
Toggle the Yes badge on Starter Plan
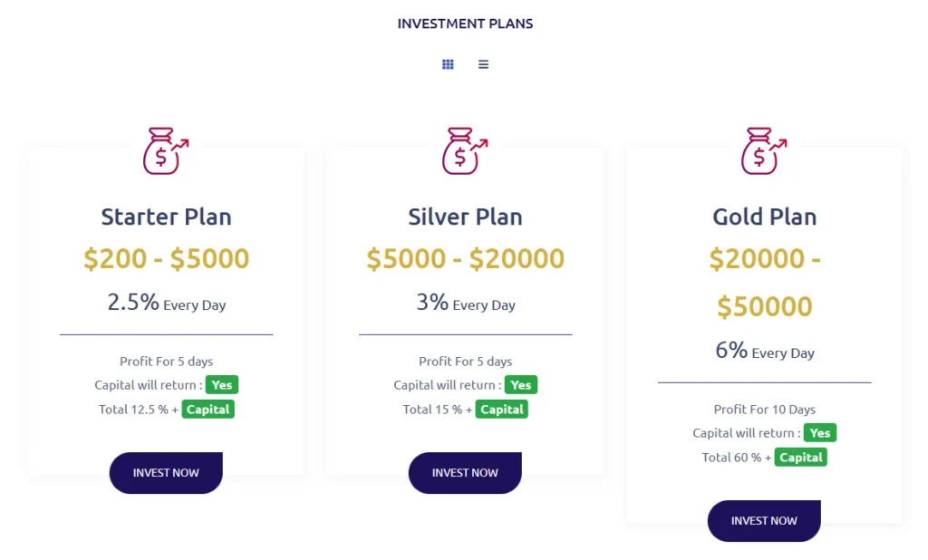click(x=221, y=384)
